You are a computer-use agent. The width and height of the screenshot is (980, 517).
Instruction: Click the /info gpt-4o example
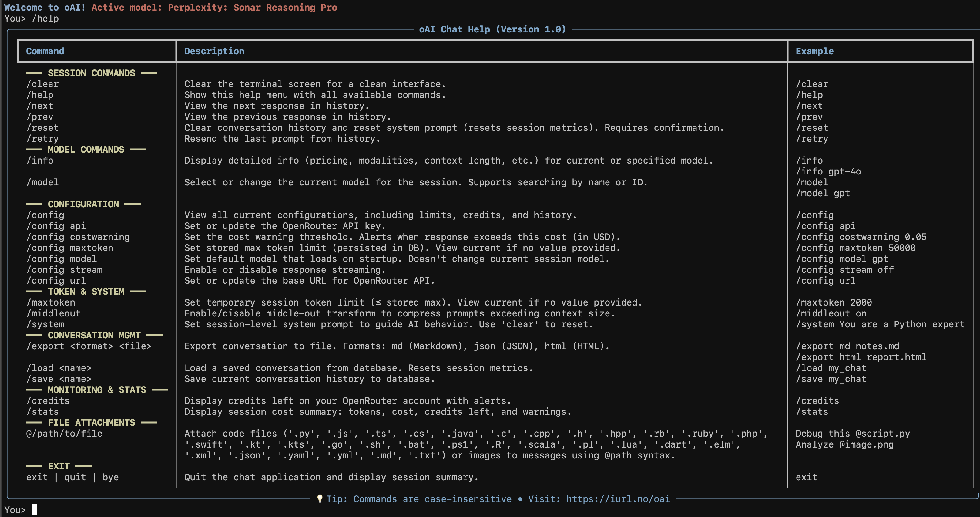click(828, 171)
